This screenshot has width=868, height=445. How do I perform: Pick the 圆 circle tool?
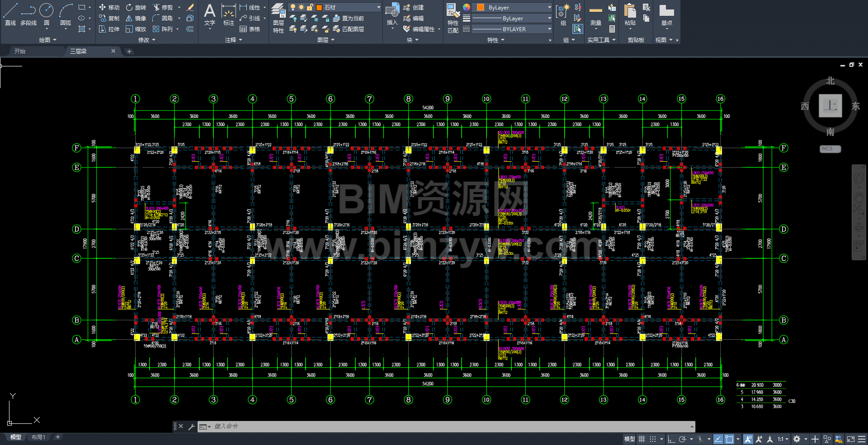[46, 14]
